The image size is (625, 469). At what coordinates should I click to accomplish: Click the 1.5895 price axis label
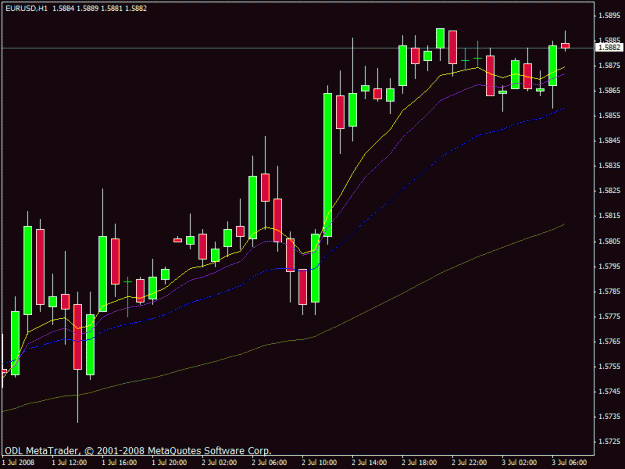click(x=609, y=15)
